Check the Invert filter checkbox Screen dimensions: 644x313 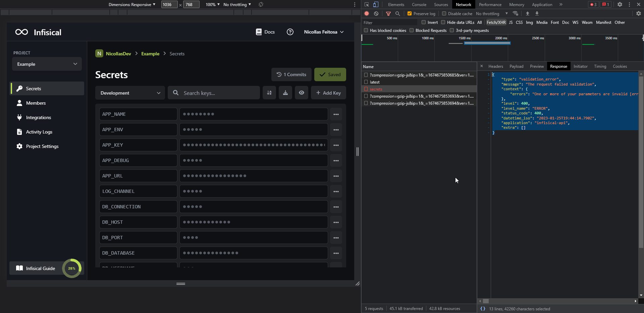pos(424,22)
